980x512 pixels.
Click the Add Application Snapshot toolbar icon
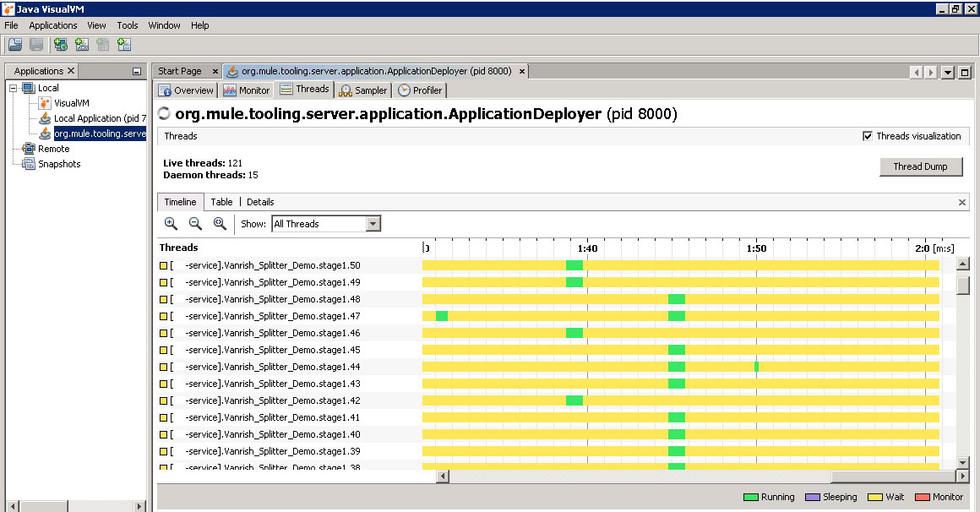pyautogui.click(x=124, y=45)
